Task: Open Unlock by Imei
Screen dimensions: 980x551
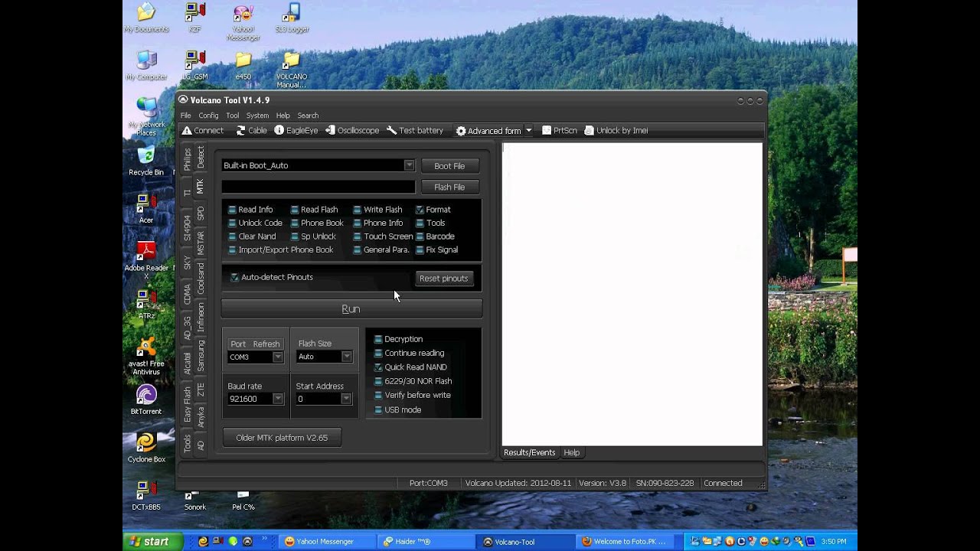Action: pyautogui.click(x=616, y=131)
